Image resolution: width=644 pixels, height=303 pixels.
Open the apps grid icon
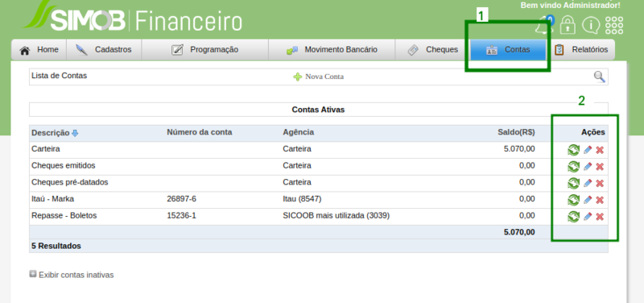tap(614, 25)
